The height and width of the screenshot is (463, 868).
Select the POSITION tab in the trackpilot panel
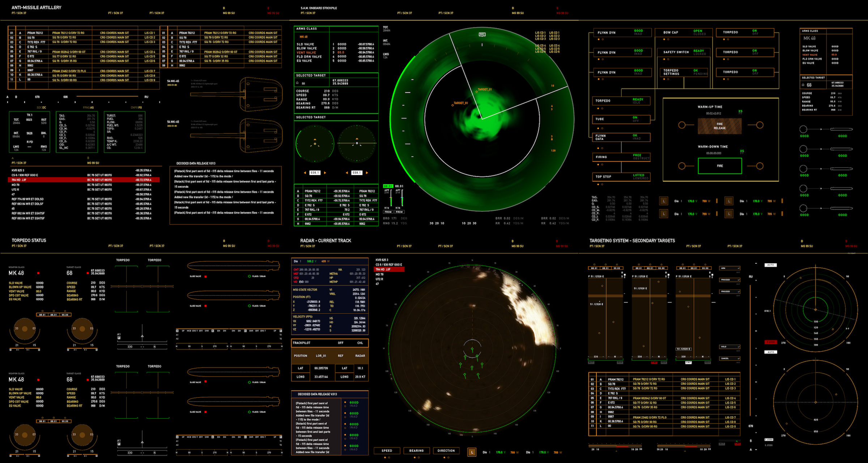(x=301, y=356)
